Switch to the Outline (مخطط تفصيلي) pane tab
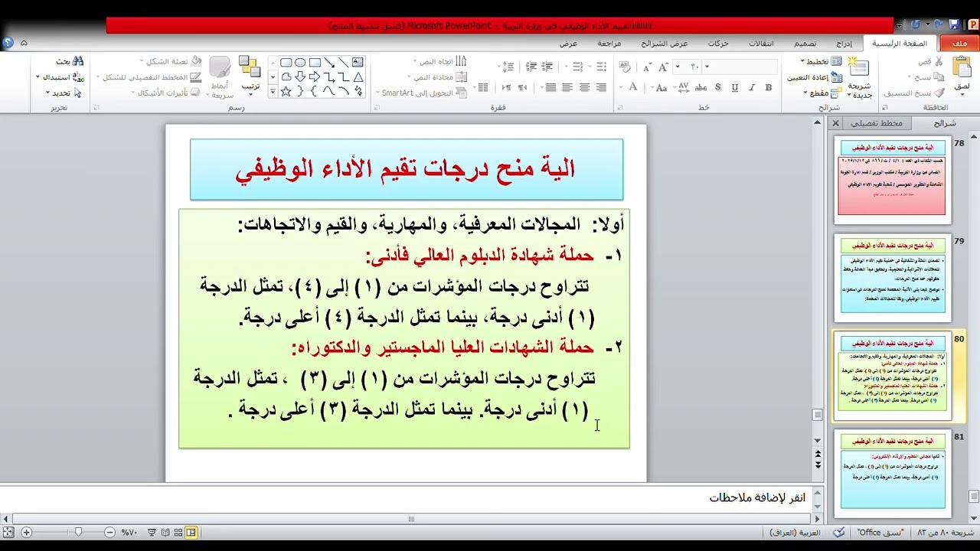This screenshot has height=551, width=980. (877, 123)
